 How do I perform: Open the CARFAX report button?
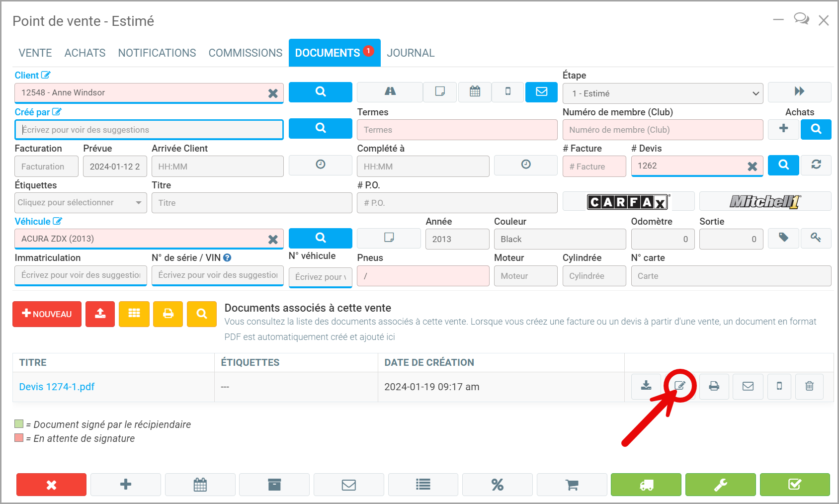click(x=628, y=202)
